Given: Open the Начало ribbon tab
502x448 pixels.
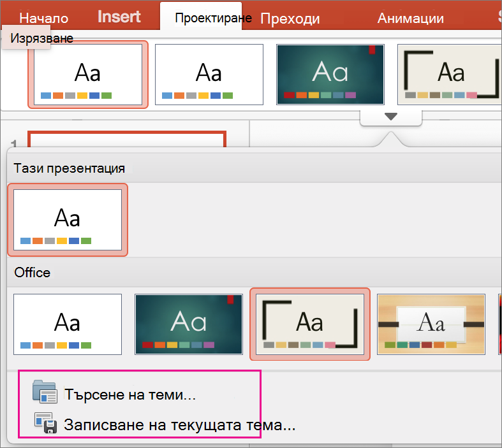Looking at the screenshot, I should [x=44, y=18].
